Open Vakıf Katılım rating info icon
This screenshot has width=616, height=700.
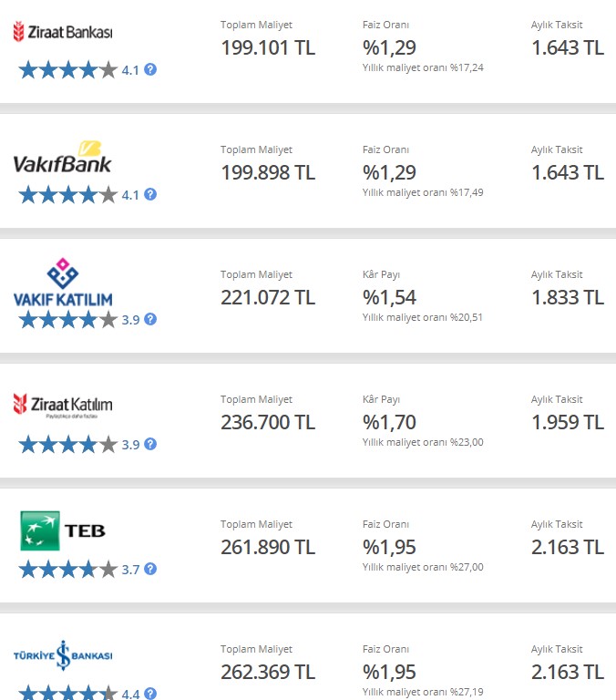[150, 319]
